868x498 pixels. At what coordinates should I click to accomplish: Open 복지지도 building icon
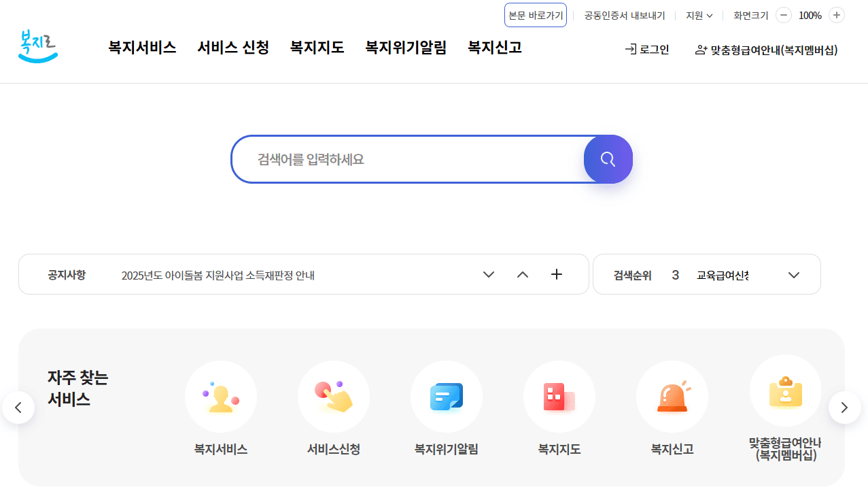pos(559,397)
